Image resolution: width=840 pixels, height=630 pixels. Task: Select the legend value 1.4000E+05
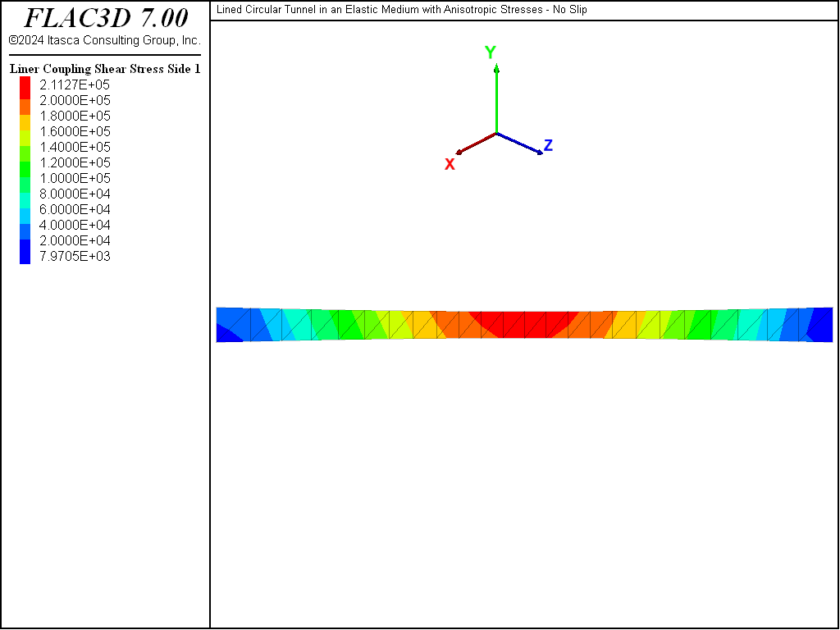75,147
